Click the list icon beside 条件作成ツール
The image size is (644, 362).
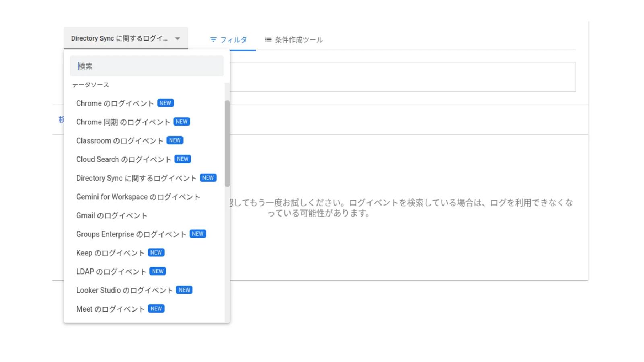point(268,40)
